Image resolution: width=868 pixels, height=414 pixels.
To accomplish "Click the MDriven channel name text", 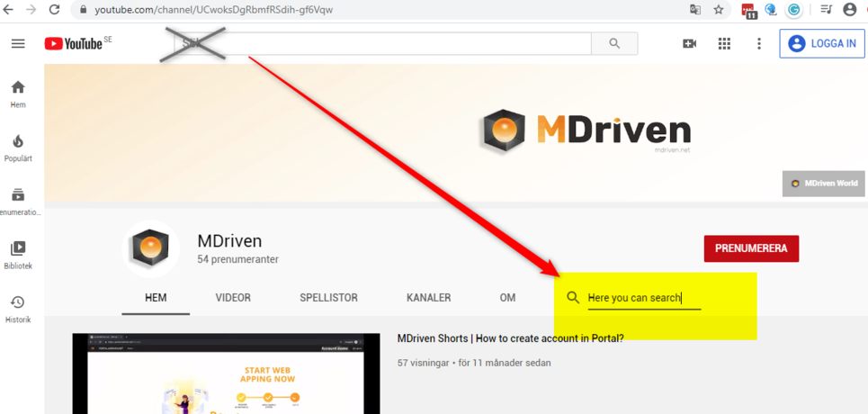I will click(x=229, y=241).
